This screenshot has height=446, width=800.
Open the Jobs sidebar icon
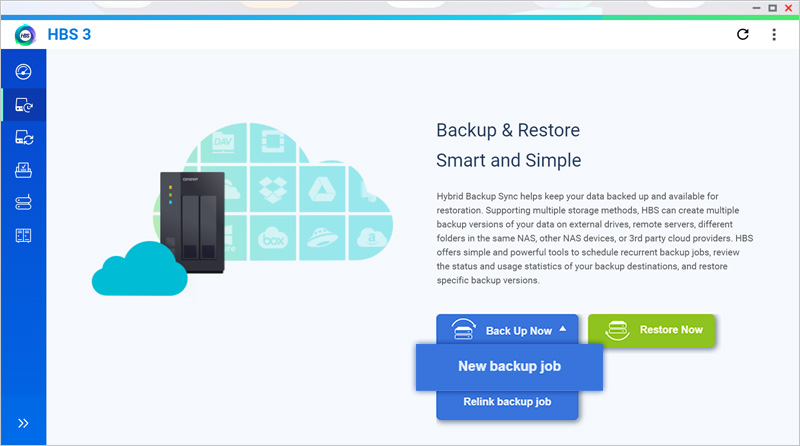23,170
